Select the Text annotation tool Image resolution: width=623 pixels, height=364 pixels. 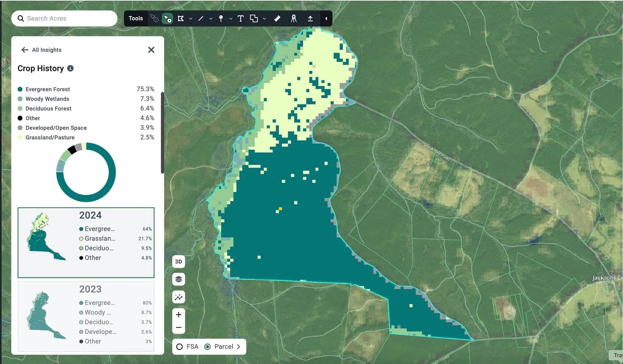tap(240, 19)
